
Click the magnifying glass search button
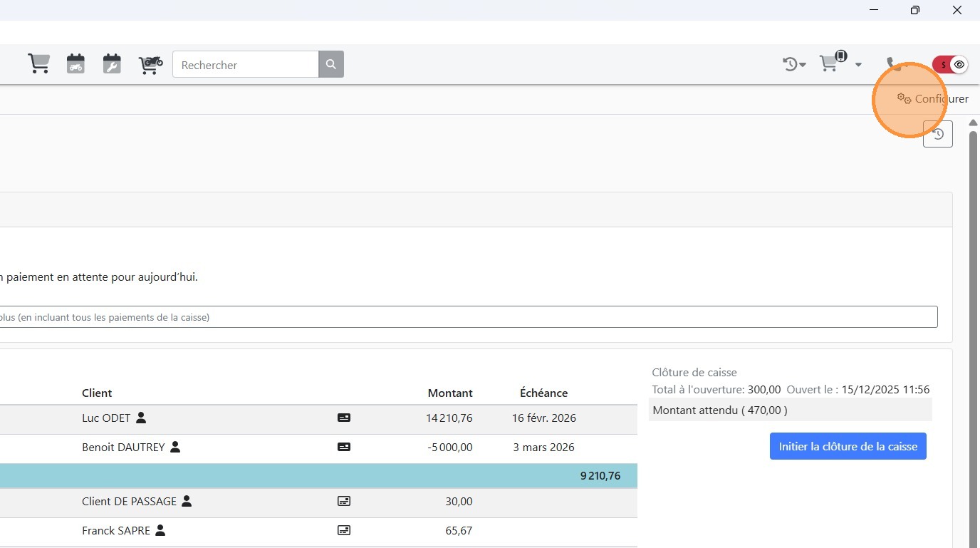[x=330, y=64]
